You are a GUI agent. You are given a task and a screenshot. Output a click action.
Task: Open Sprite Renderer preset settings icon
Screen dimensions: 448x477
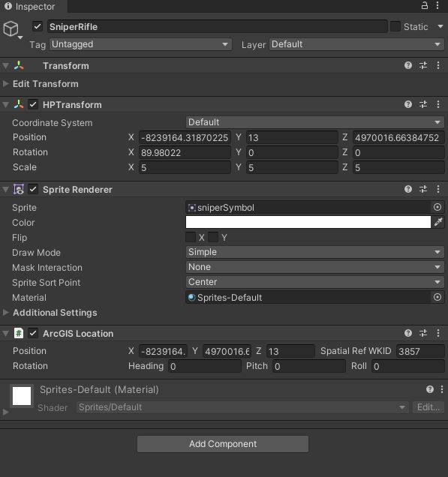[423, 189]
